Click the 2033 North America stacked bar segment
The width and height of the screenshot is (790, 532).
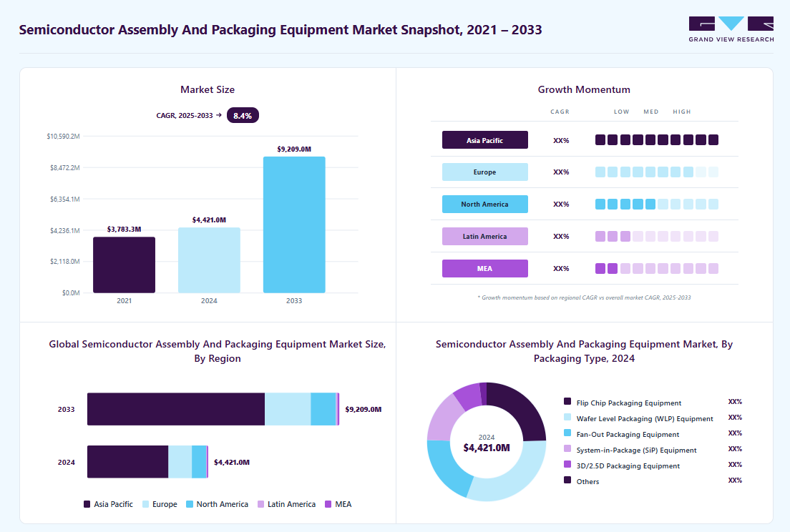pos(323,409)
